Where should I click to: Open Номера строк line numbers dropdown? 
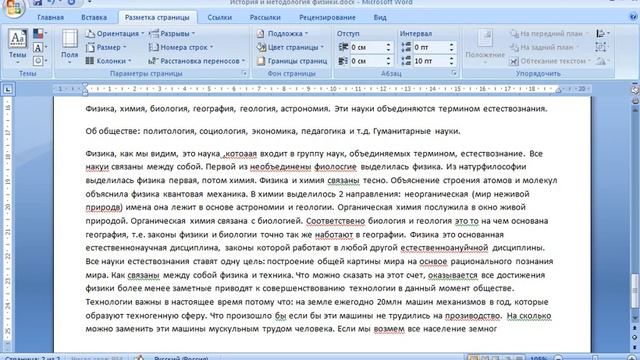click(181, 47)
